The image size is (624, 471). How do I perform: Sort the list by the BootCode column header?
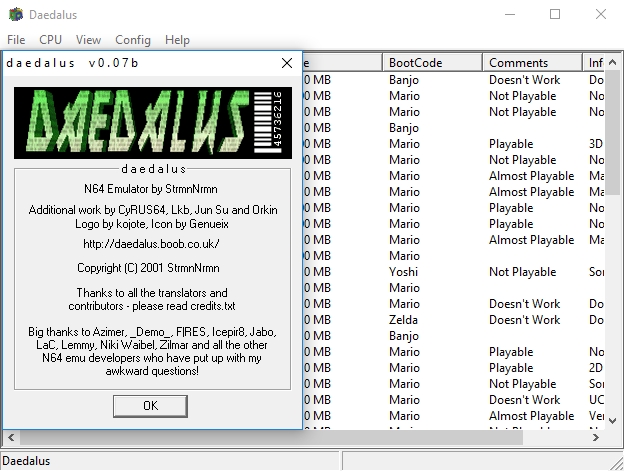click(433, 63)
